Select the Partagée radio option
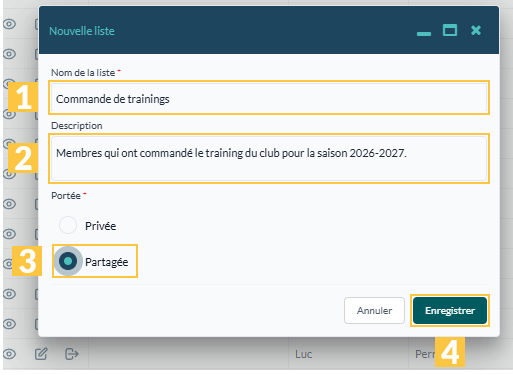This screenshot has height=375, width=513. click(x=68, y=261)
